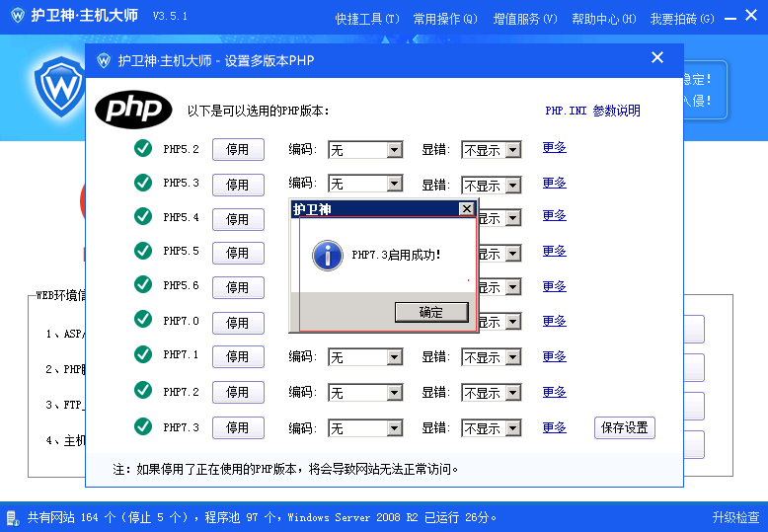This screenshot has height=532, width=768.
Task: Click the PHP logo icon
Action: click(133, 109)
